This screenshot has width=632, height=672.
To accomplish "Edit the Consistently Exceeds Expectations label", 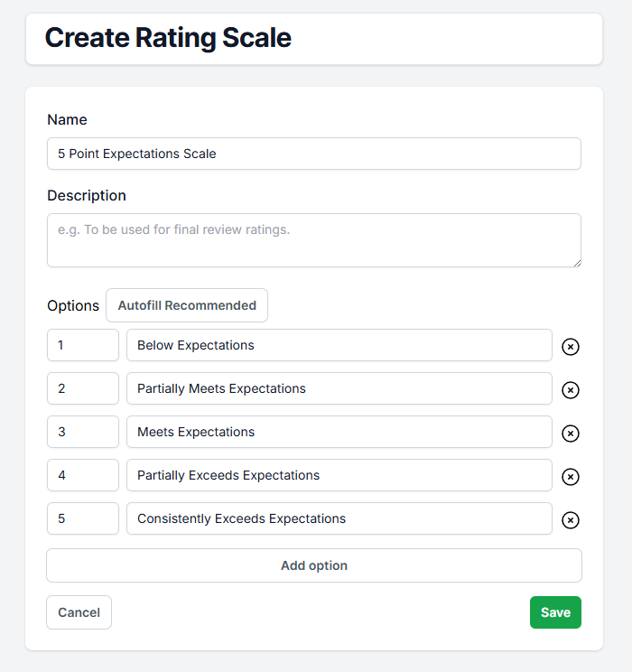I will [339, 518].
